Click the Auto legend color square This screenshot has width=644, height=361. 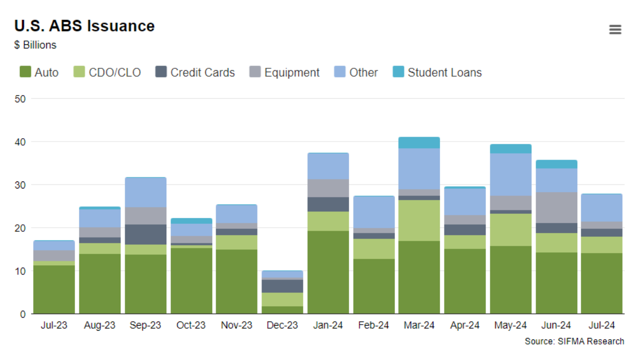click(x=25, y=72)
